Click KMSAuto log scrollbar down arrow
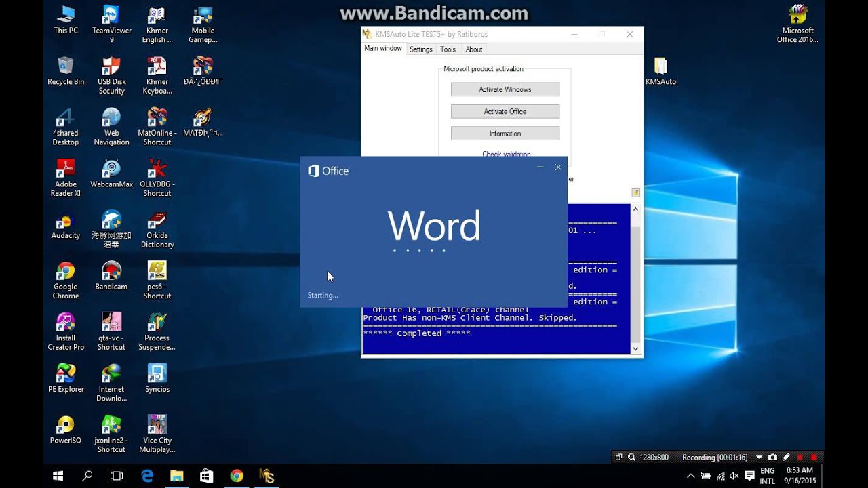The height and width of the screenshot is (488, 868). (635, 348)
